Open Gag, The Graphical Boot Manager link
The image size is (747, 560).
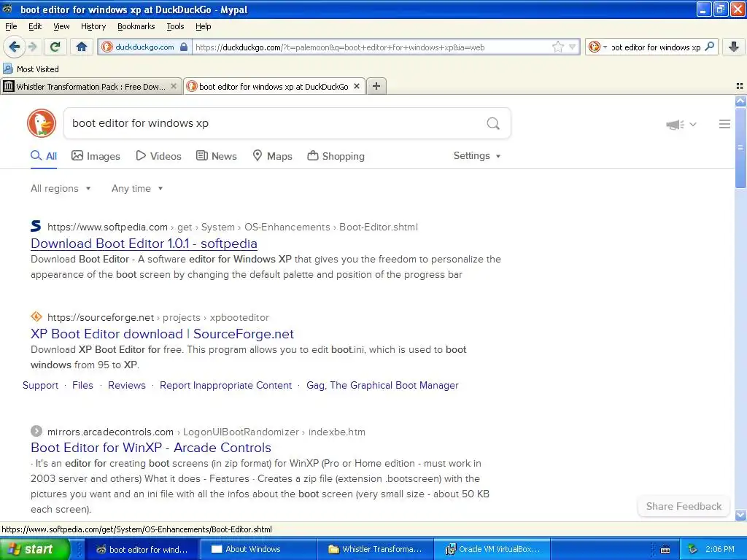pos(382,385)
